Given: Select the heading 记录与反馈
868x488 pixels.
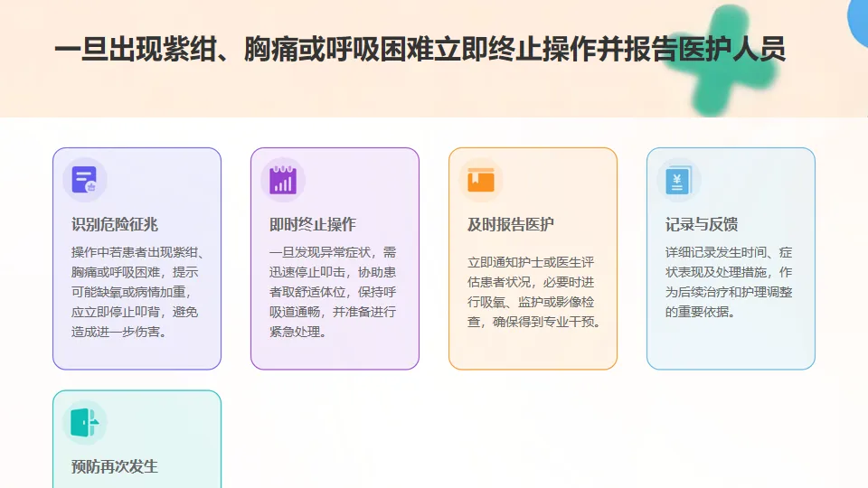Looking at the screenshot, I should 702,225.
